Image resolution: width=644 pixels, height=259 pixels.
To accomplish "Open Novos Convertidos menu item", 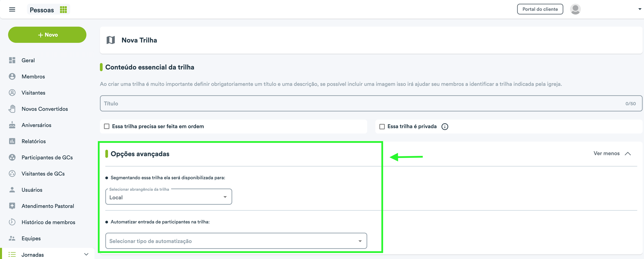I will click(x=45, y=109).
